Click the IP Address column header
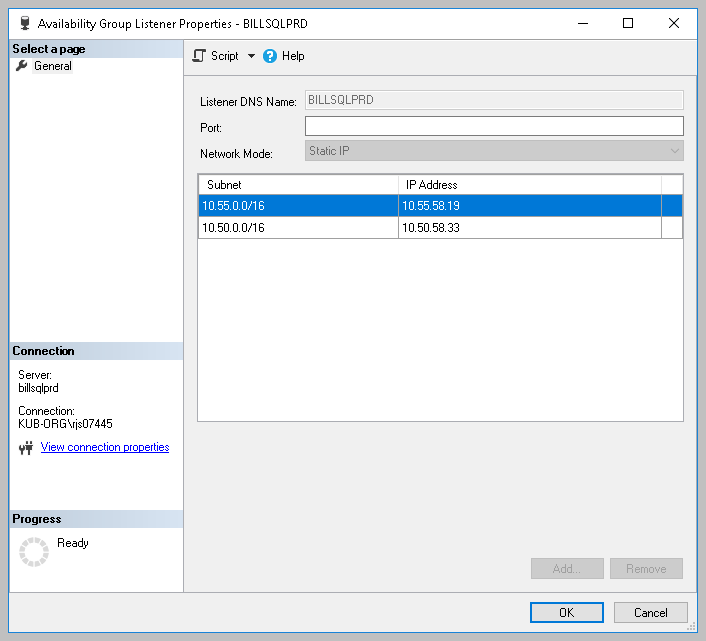This screenshot has width=706, height=641. (530, 185)
